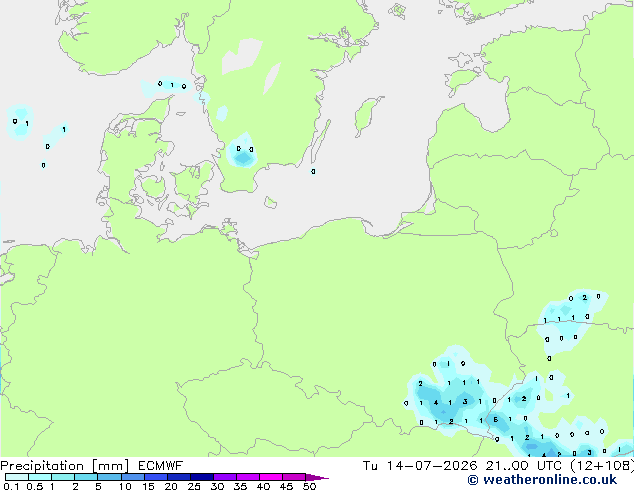The width and height of the screenshot is (634, 490).
Task: Click the 'Precipitation [mm]' title text
Action: (x=65, y=466)
